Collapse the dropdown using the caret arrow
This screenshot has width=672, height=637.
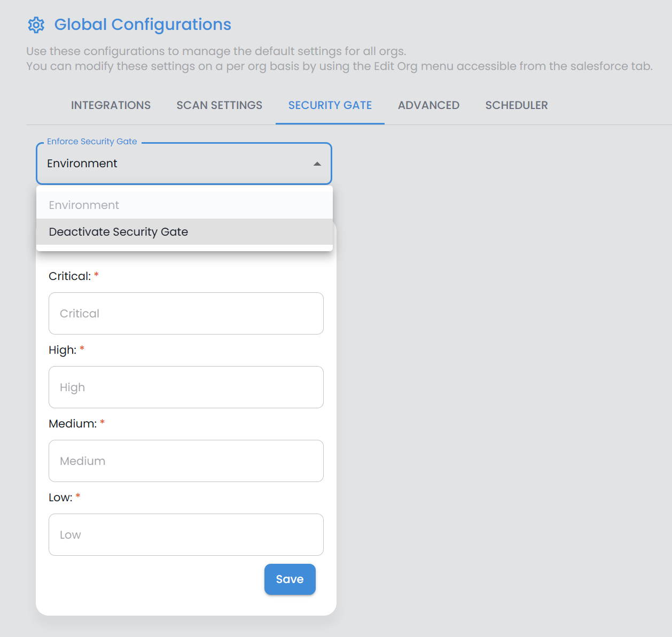click(x=317, y=164)
